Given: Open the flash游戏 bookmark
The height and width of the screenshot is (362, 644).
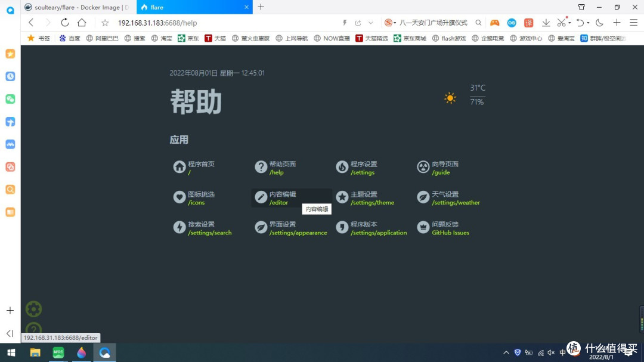Looking at the screenshot, I should click(x=450, y=38).
